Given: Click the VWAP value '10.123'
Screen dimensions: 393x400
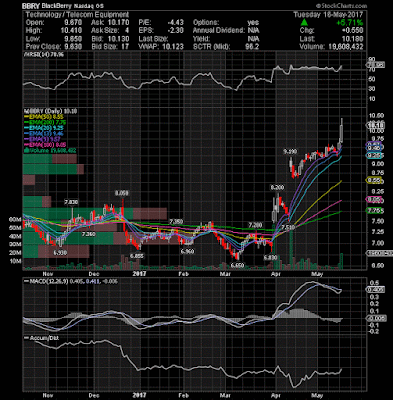Looking at the screenshot, I should point(173,47).
